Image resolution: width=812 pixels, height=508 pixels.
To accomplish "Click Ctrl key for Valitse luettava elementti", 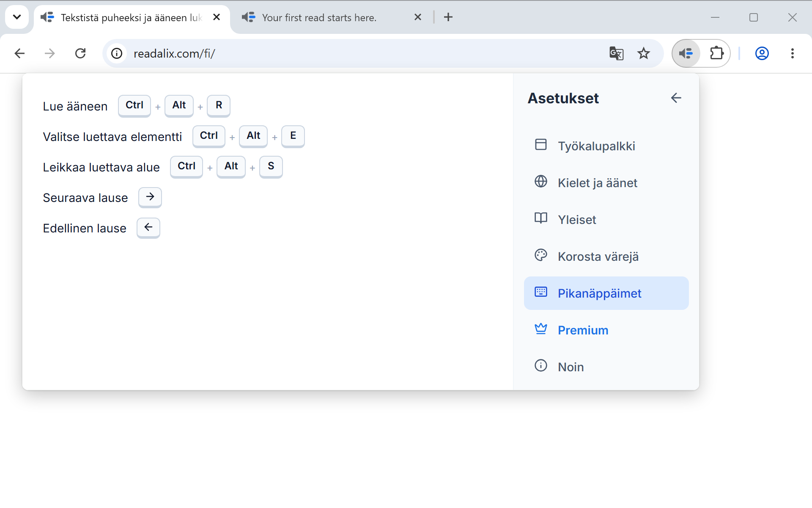I will (209, 136).
